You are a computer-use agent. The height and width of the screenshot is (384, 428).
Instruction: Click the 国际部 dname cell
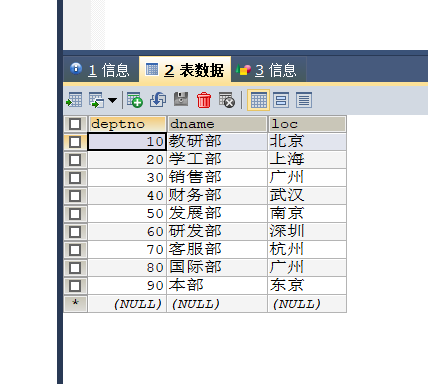pyautogui.click(x=217, y=268)
